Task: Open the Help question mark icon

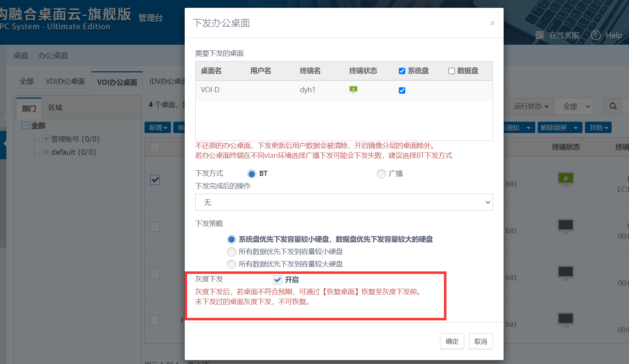Action: point(596,35)
